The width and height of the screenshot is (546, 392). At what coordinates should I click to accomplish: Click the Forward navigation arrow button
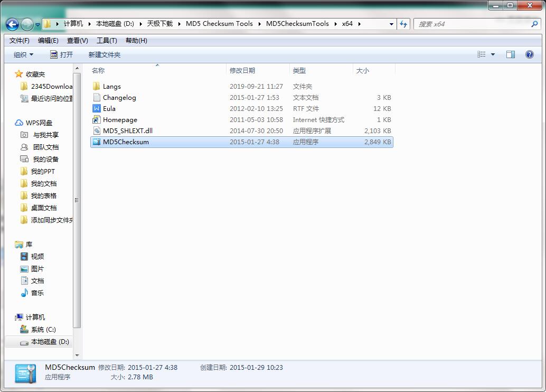(27, 24)
